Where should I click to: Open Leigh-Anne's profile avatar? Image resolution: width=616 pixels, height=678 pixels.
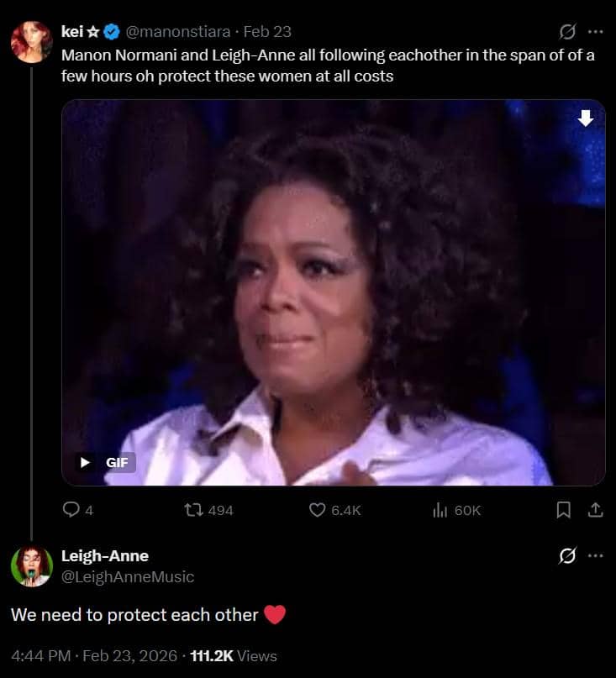[x=32, y=565]
